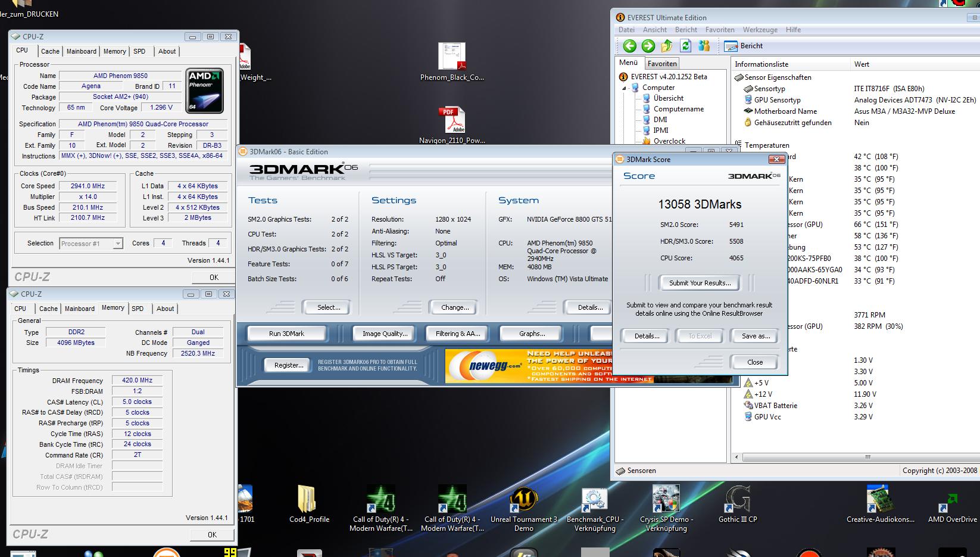Click the Run 3DMark button
Image resolution: width=980 pixels, height=557 pixels.
(286, 334)
